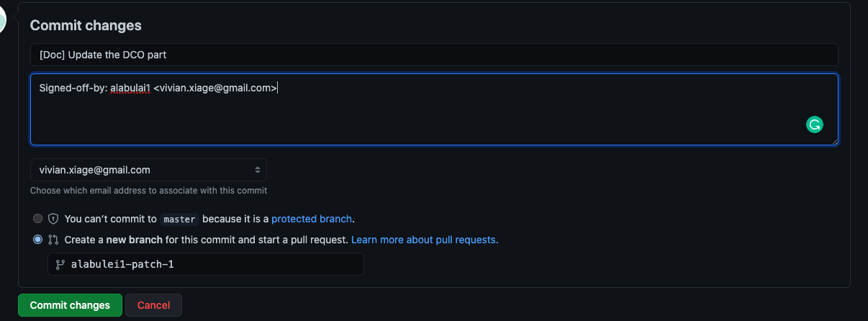Viewport: 868px width, 321px height.
Task: Click the git branch icon in the branch name field
Action: [60, 264]
